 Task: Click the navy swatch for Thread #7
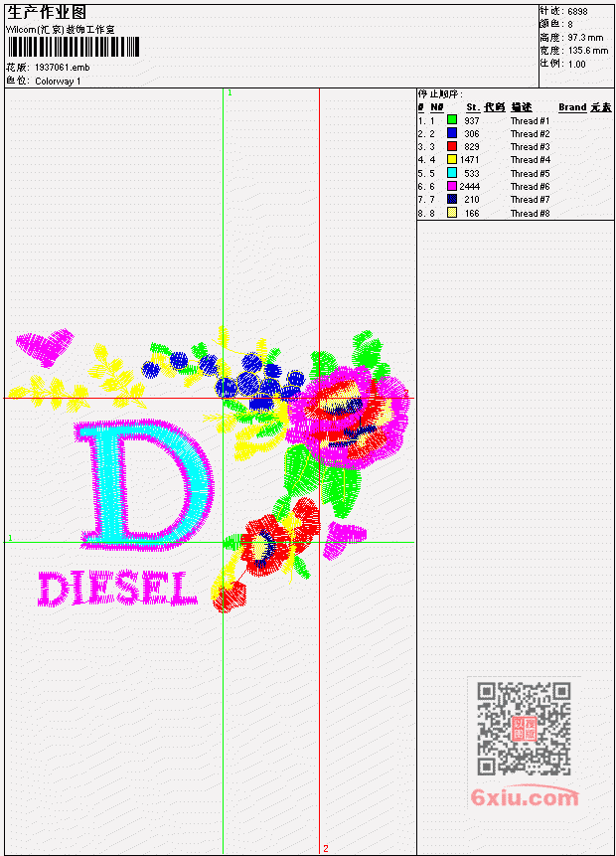452,199
